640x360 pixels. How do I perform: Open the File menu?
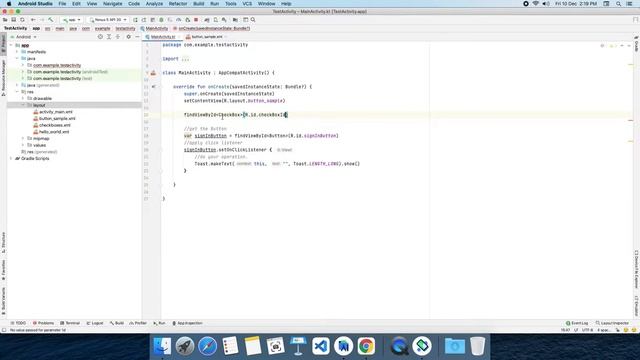[62, 4]
